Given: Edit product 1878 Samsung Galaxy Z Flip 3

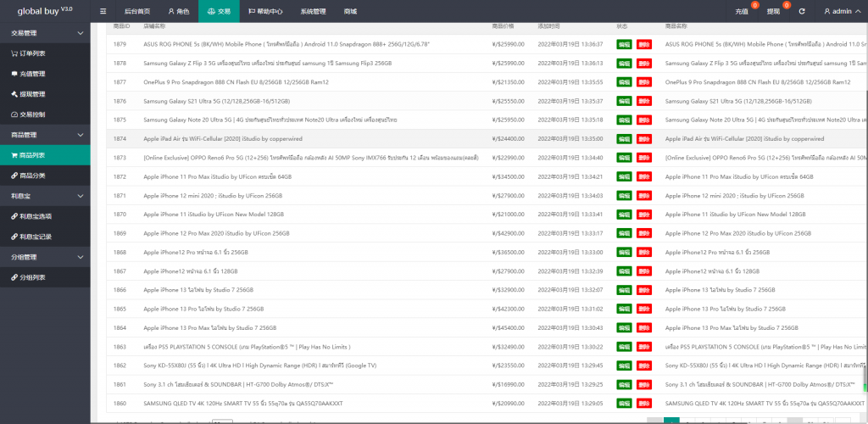Looking at the screenshot, I should (624, 63).
